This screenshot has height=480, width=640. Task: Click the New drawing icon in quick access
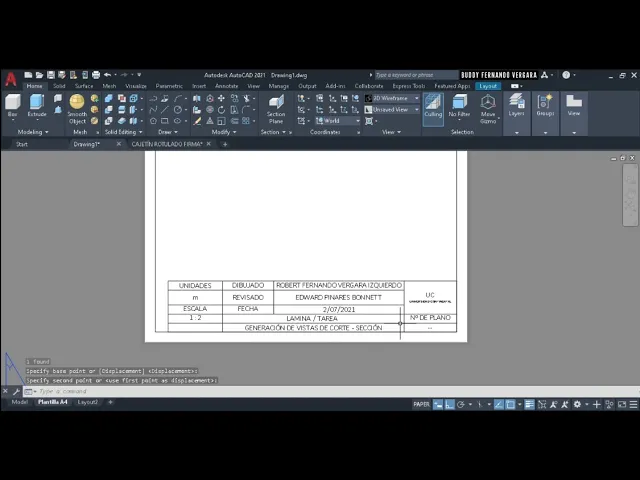tap(28, 75)
